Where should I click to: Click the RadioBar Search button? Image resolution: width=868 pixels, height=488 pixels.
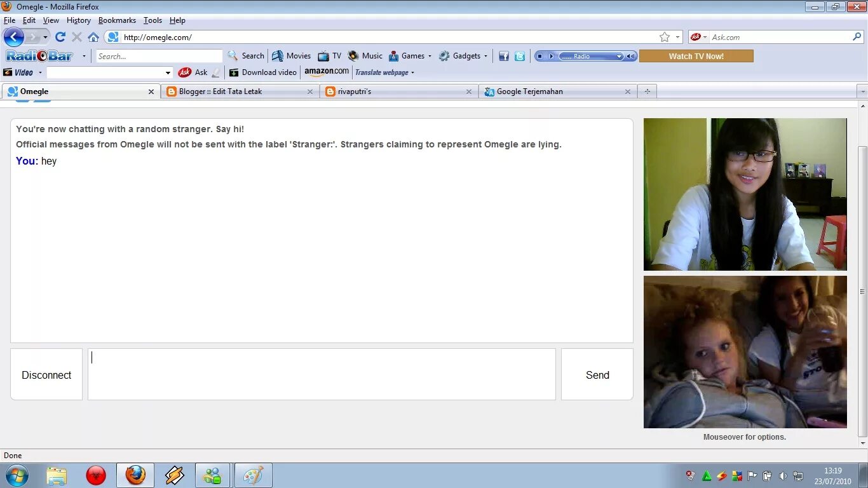point(246,56)
